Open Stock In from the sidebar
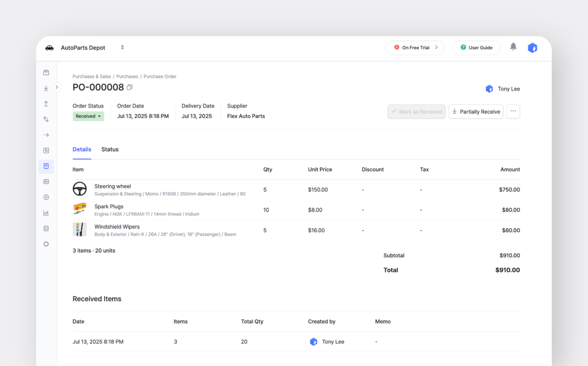 coord(46,88)
